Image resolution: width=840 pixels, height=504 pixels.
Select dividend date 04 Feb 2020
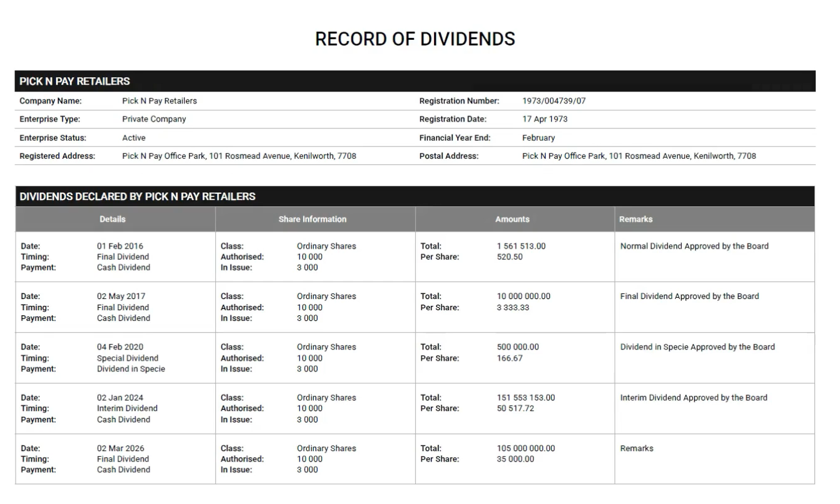[120, 347]
